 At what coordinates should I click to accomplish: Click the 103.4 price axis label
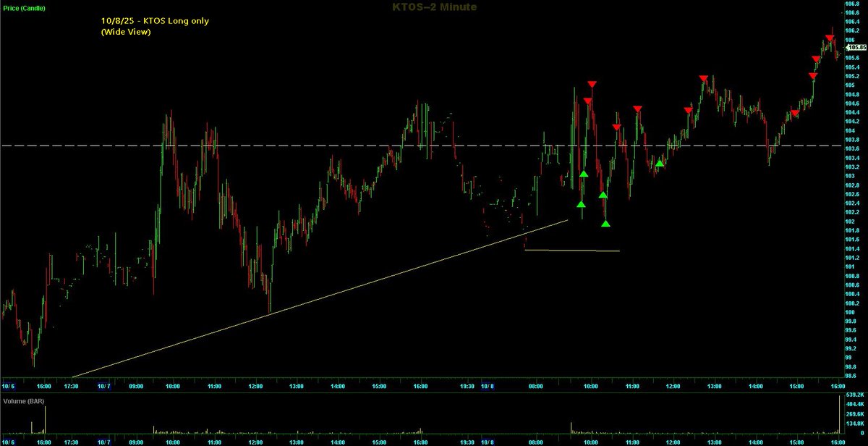(x=854, y=157)
